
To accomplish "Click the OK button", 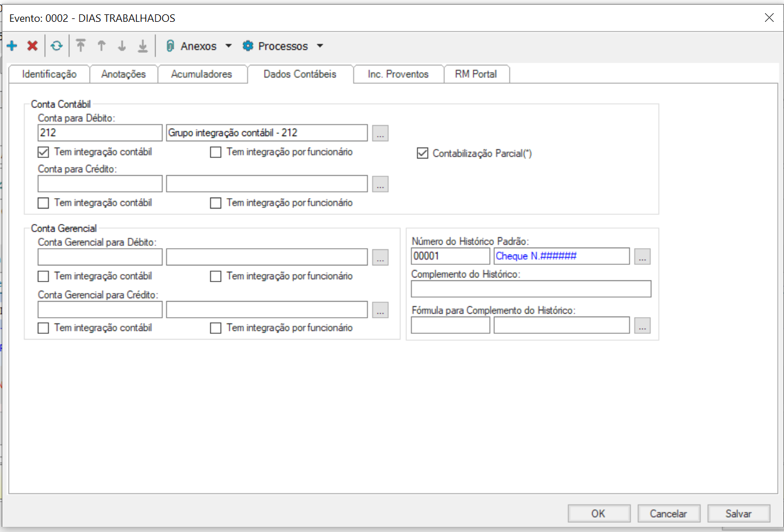I will (x=599, y=514).
